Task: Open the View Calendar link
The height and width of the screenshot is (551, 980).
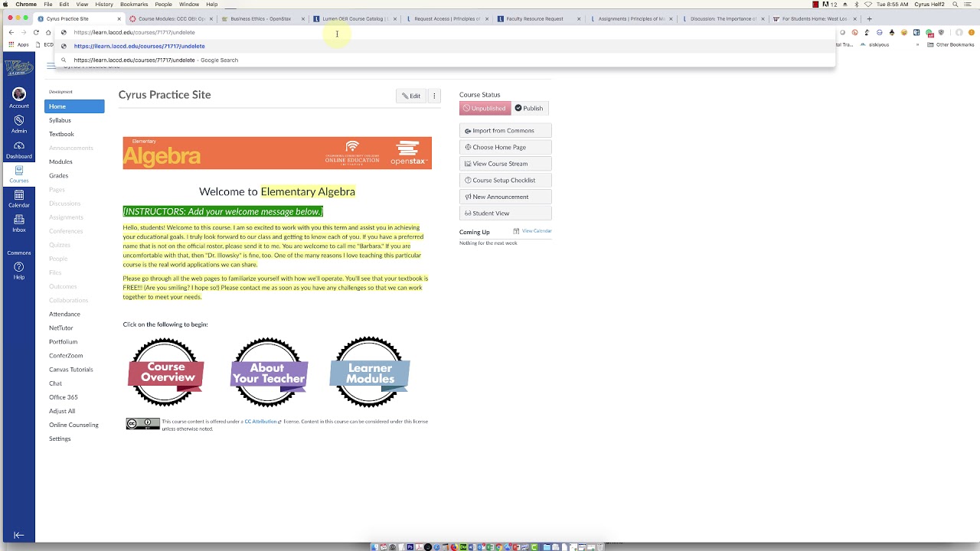Action: tap(536, 231)
